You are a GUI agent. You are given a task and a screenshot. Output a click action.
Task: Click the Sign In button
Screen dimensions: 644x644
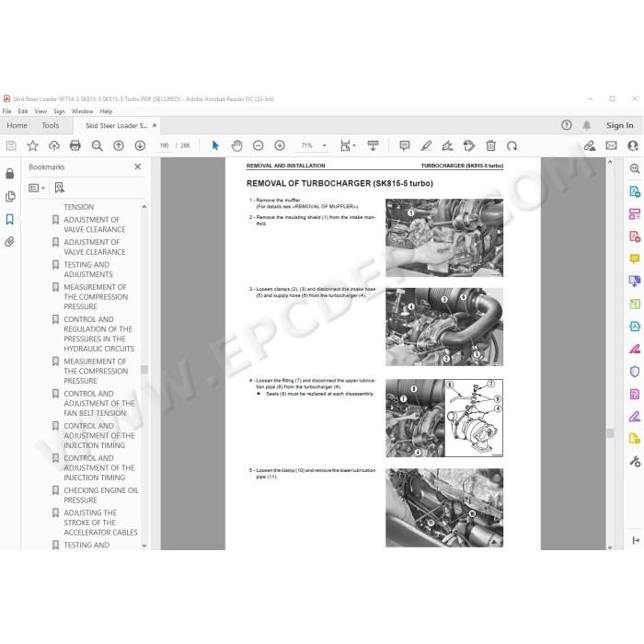point(619,125)
